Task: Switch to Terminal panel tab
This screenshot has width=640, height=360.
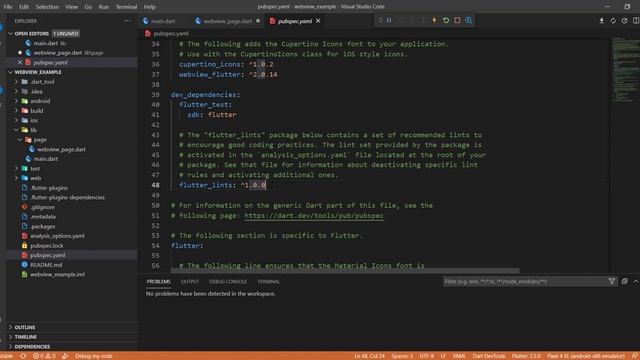Action: tap(268, 282)
